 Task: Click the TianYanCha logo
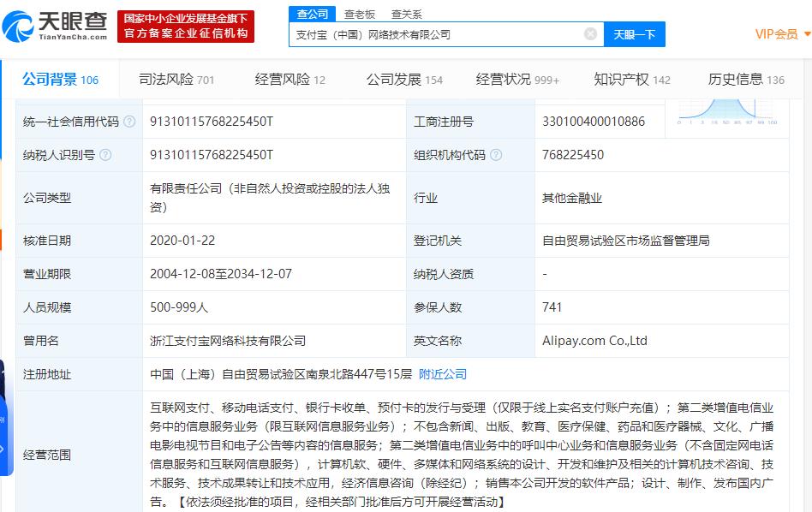55,26
